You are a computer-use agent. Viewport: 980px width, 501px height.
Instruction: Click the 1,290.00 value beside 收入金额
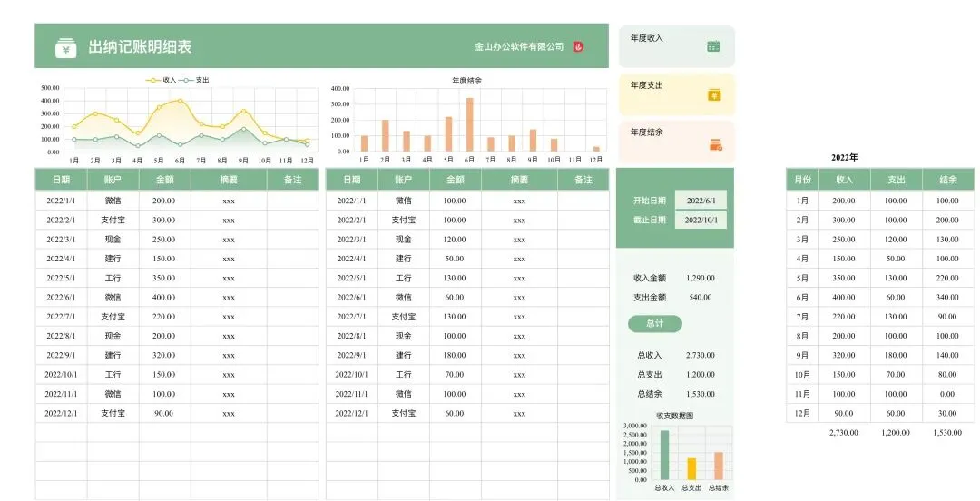[700, 279]
